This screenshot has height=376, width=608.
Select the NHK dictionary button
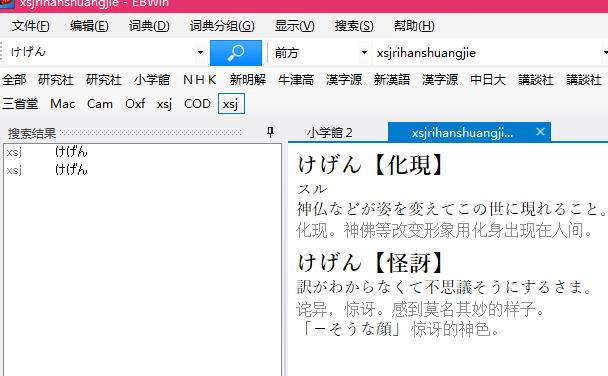tap(200, 80)
